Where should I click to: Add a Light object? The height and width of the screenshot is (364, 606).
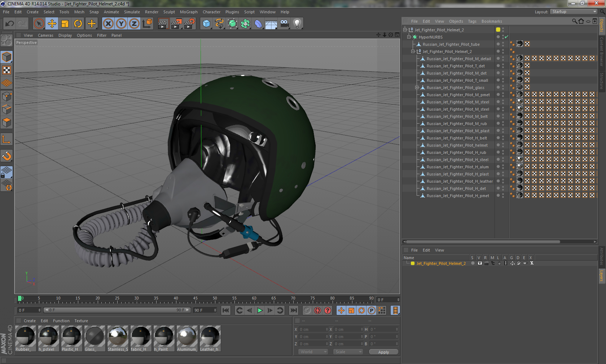click(x=297, y=24)
